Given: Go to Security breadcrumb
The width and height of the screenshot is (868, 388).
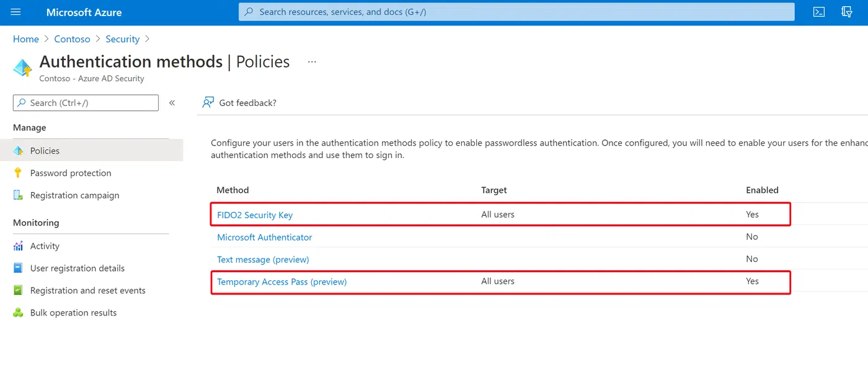Looking at the screenshot, I should pos(122,39).
